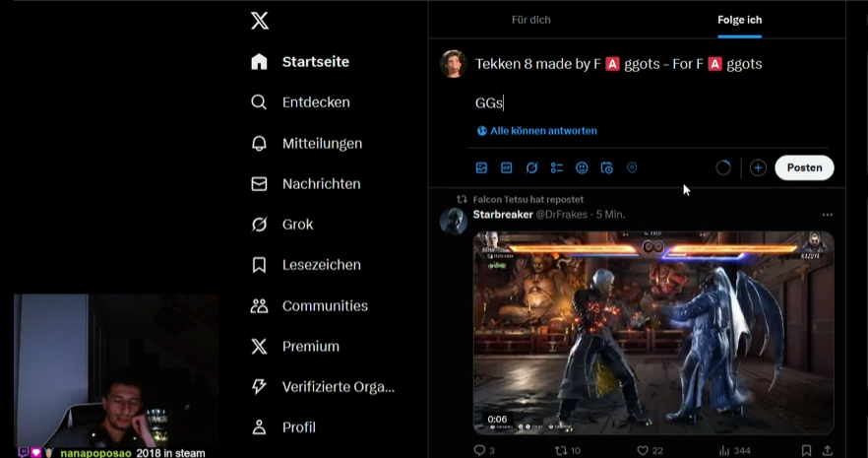Enhance the post with the Grok icon
Screen dimensions: 868x458
pyautogui.click(x=531, y=167)
